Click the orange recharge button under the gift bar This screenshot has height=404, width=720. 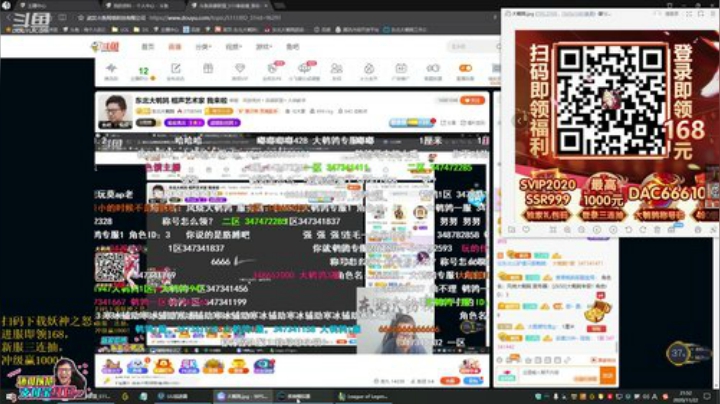(x=450, y=381)
